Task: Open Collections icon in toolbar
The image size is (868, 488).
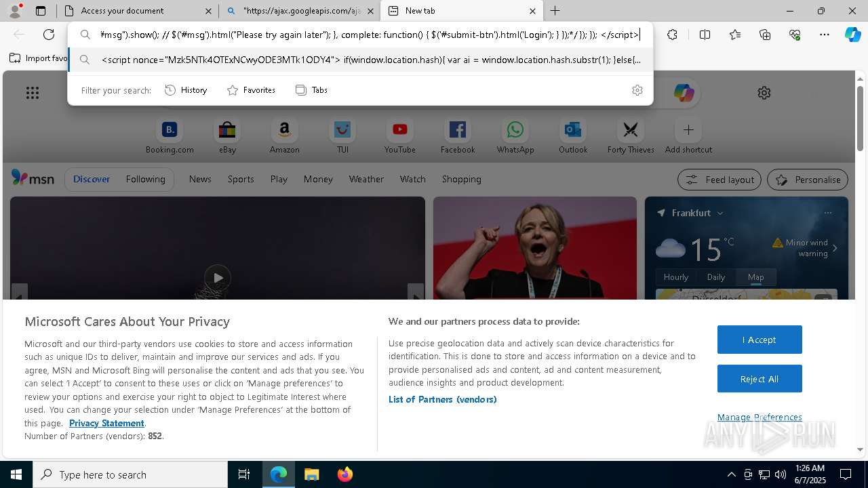Action: [x=765, y=35]
